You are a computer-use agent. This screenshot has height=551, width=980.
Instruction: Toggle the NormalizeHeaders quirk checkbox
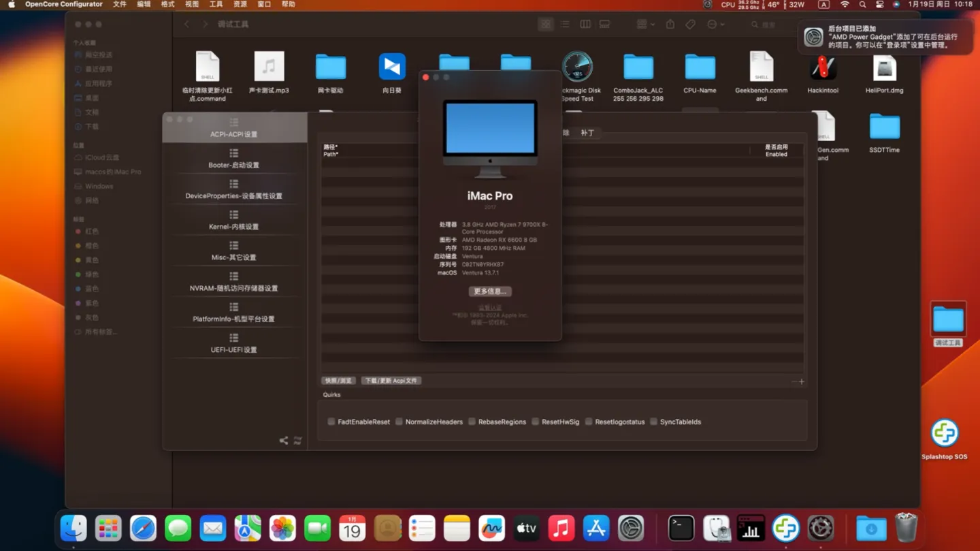pos(399,422)
